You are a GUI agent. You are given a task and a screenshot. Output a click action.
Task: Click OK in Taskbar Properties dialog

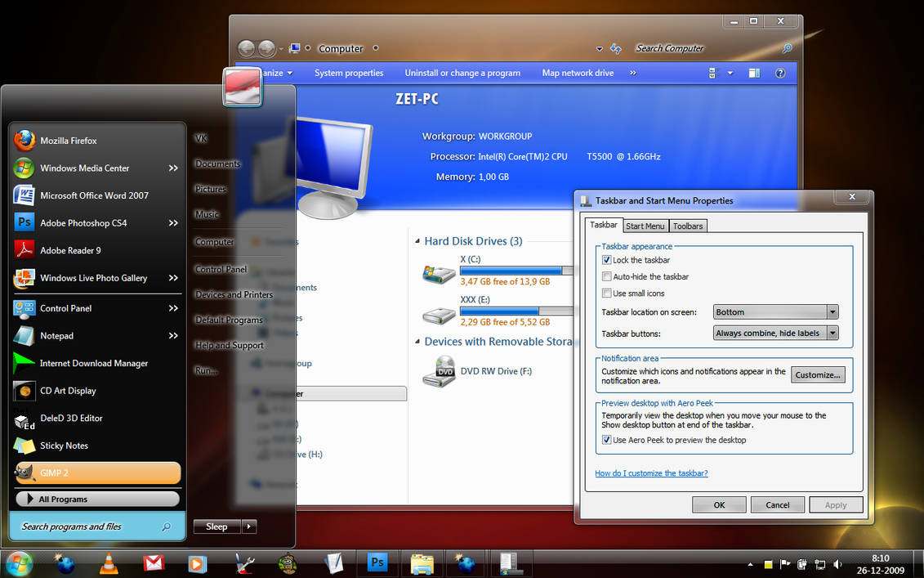[x=719, y=505]
